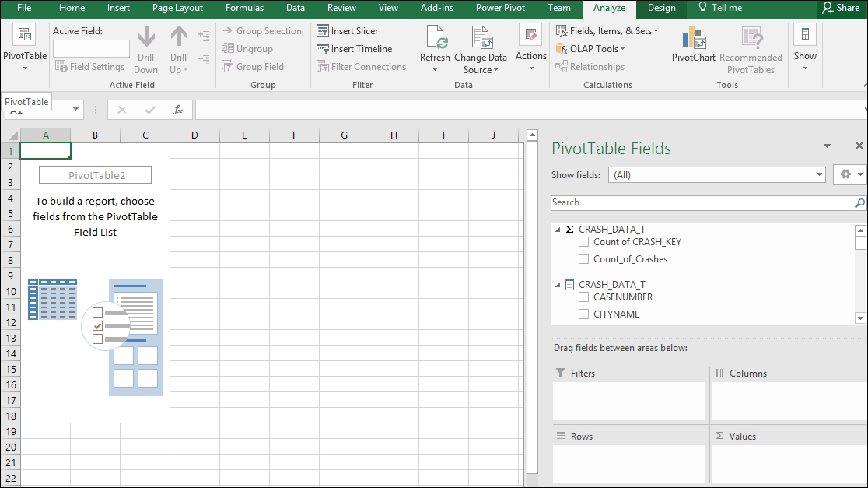The height and width of the screenshot is (488, 868).
Task: Check the CASENUMBER field
Action: (583, 297)
